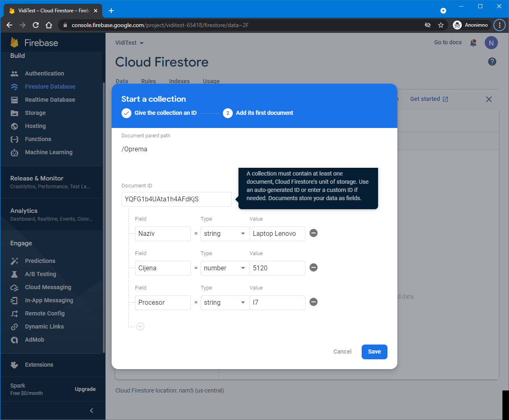Screen dimensions: 509x420
Task: Edit the Laptop Lenovo value input
Action: [277, 234]
